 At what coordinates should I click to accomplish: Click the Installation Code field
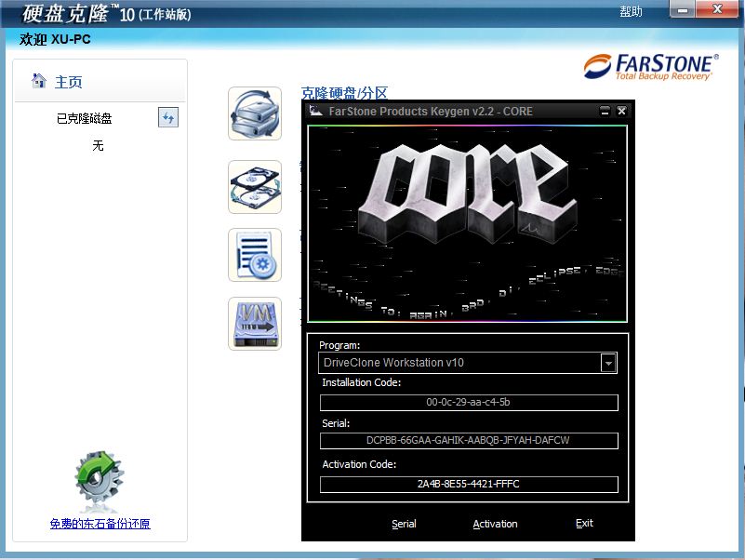(x=469, y=403)
